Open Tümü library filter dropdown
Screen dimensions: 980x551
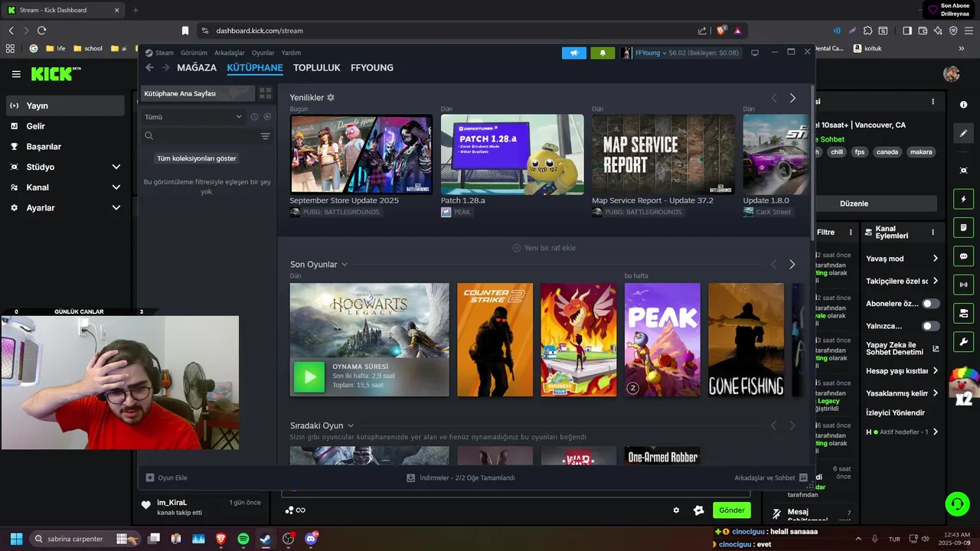(x=194, y=117)
